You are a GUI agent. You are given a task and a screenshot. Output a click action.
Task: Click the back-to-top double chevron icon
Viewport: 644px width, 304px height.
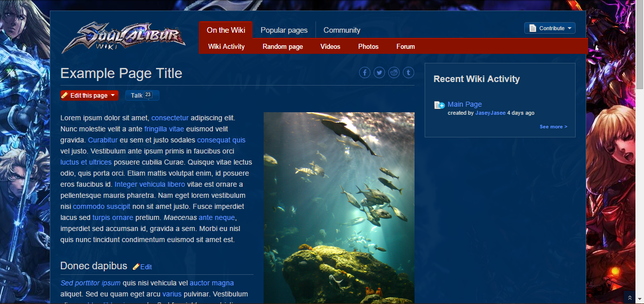(629, 297)
